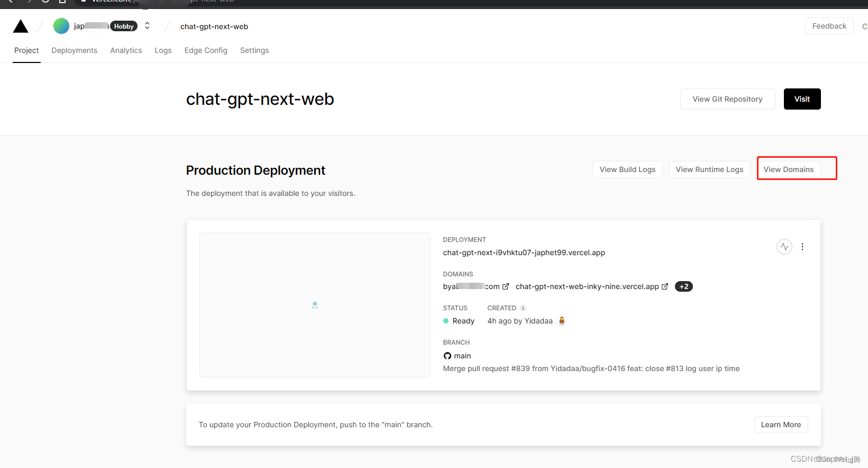Image resolution: width=868 pixels, height=468 pixels.
Task: Open the main branch link
Action: pyautogui.click(x=462, y=356)
